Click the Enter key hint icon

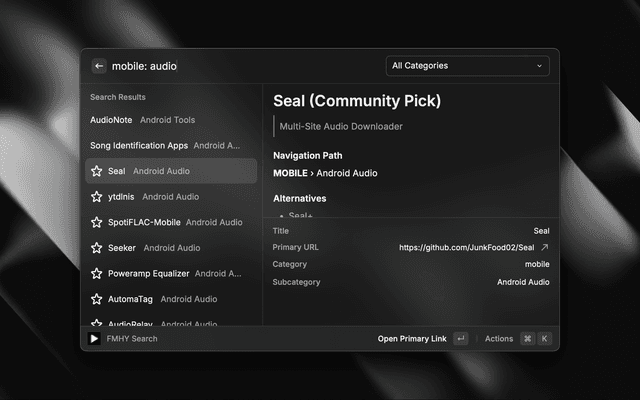(x=461, y=339)
